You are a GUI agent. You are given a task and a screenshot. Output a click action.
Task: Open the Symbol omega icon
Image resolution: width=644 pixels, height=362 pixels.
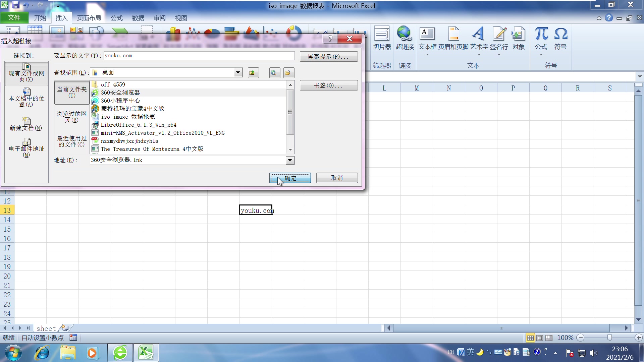pos(560,34)
